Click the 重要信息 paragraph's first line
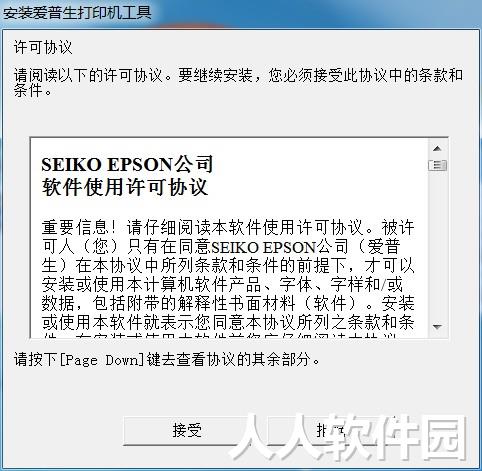 coord(228,228)
